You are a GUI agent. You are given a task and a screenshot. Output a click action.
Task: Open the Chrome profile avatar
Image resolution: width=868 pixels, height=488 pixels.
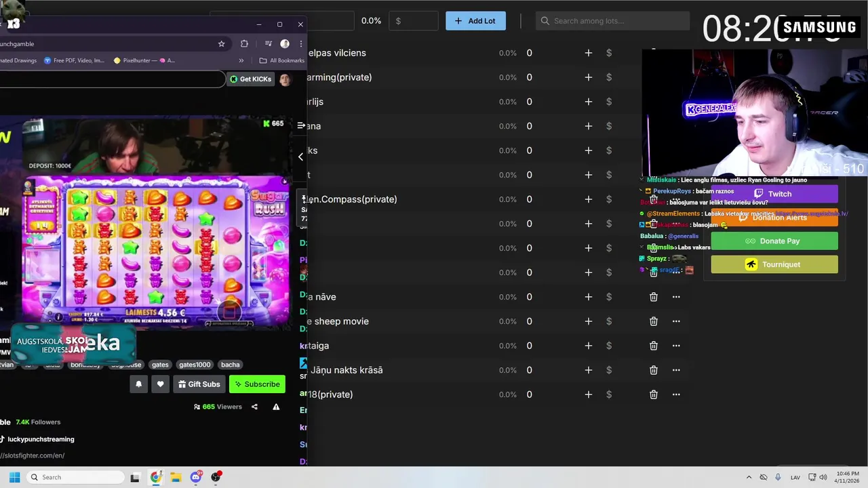285,44
